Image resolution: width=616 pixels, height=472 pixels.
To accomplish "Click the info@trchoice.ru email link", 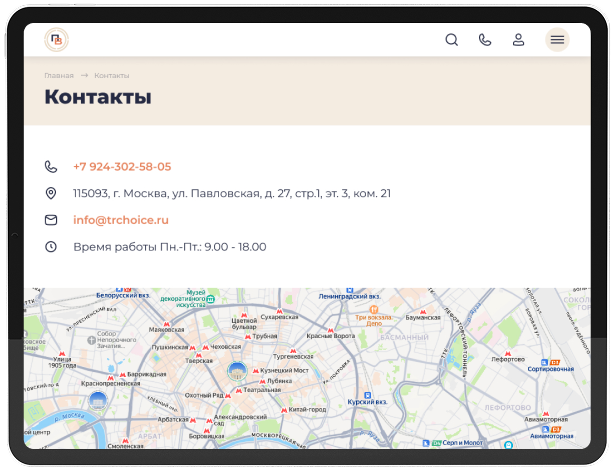I will coord(121,220).
